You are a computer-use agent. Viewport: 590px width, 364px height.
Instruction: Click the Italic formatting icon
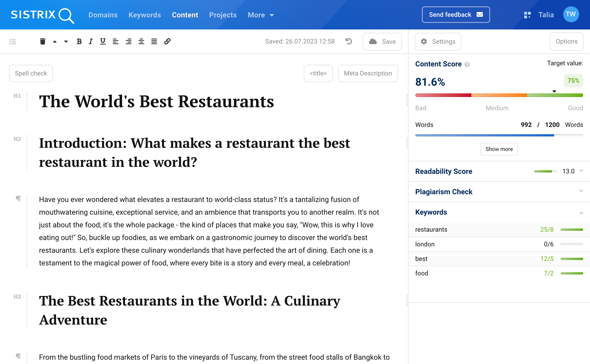pyautogui.click(x=90, y=41)
